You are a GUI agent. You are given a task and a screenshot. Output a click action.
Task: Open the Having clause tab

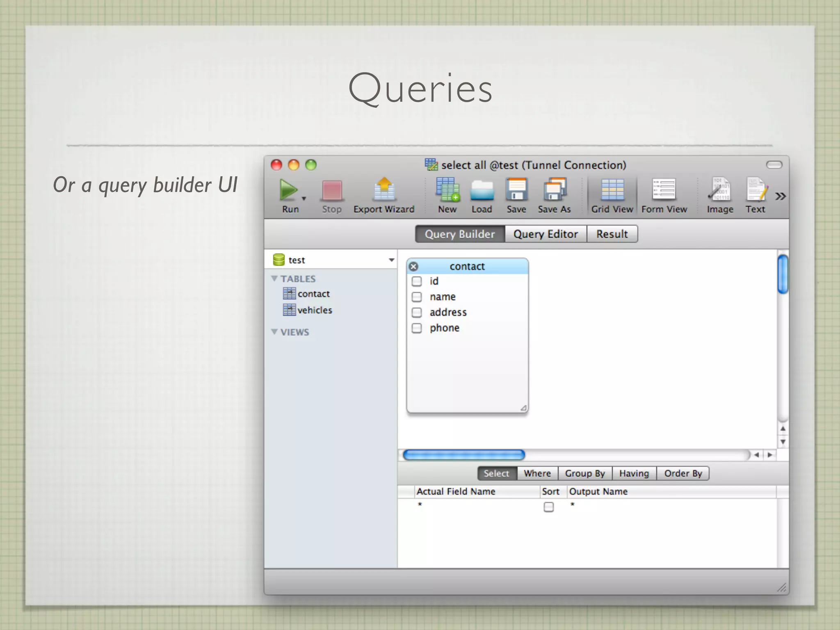click(634, 473)
